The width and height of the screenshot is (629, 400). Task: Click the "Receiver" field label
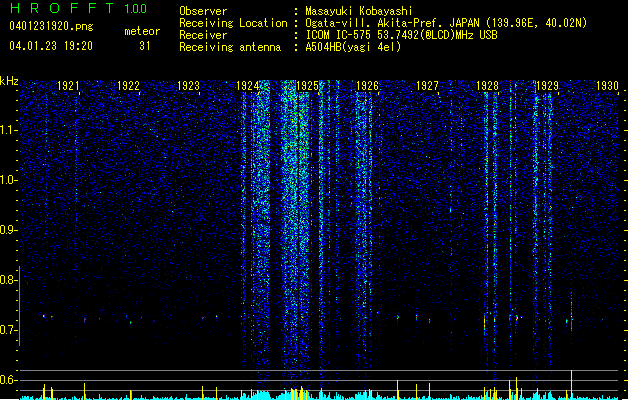[x=203, y=35]
